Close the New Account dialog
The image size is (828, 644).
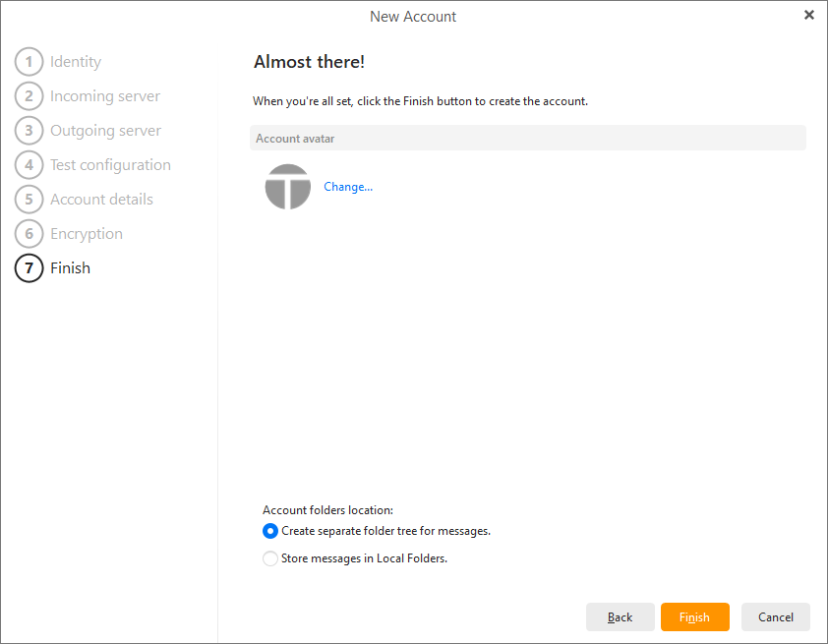click(809, 15)
